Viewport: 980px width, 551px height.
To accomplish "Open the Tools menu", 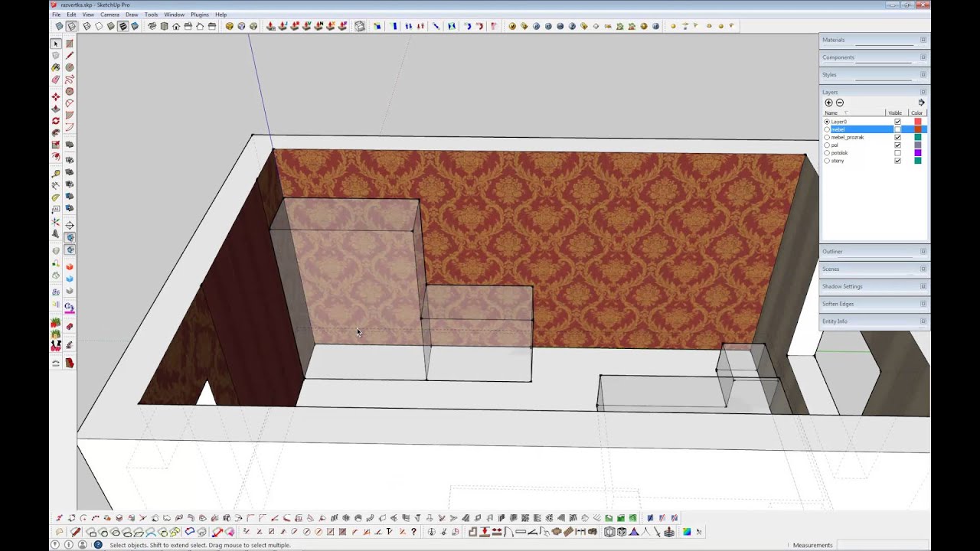I will pos(152,15).
